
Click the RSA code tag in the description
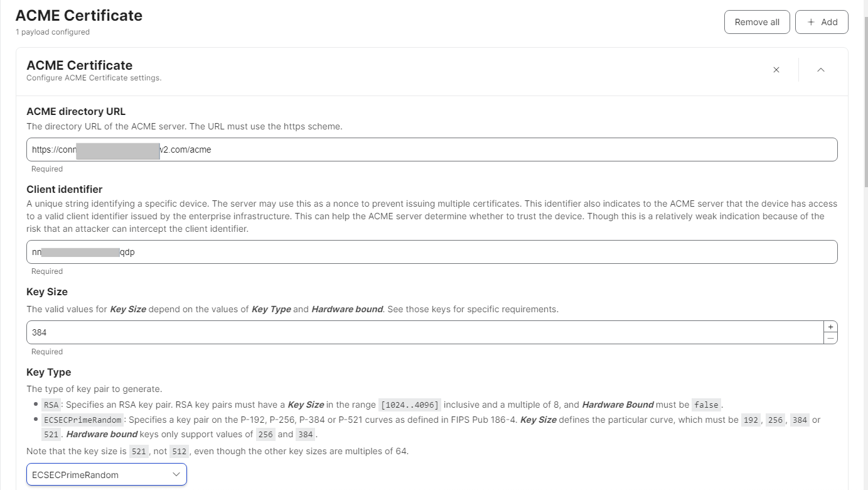coord(51,405)
